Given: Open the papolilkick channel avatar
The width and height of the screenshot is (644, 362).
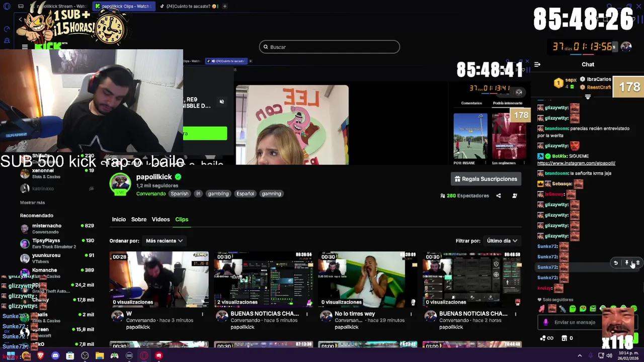Looking at the screenshot, I should pyautogui.click(x=120, y=185).
